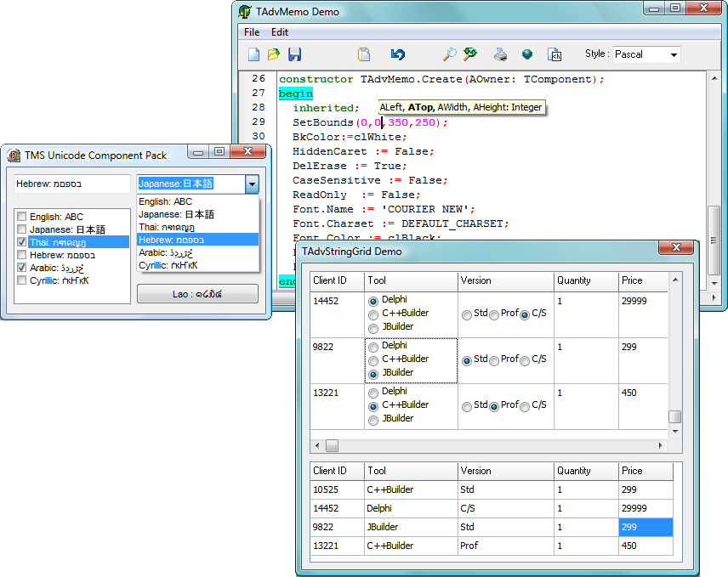Select C/S version radio in row 9822
This screenshot has width=728, height=577.
click(525, 361)
